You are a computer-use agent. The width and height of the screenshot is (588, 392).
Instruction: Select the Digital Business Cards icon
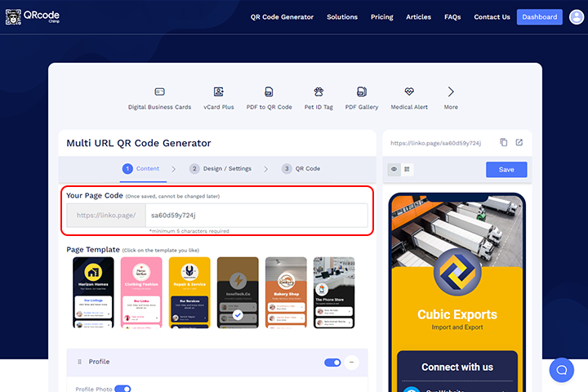pyautogui.click(x=160, y=91)
